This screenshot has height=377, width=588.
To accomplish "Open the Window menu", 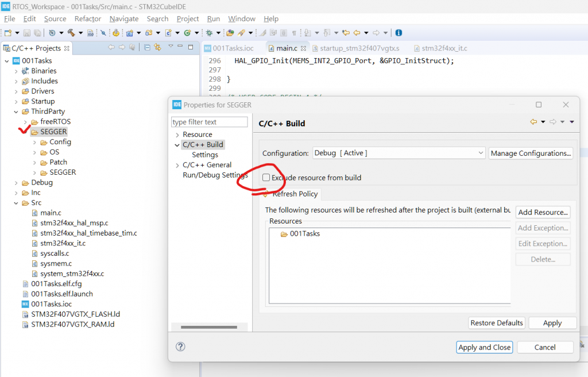I will 242,19.
